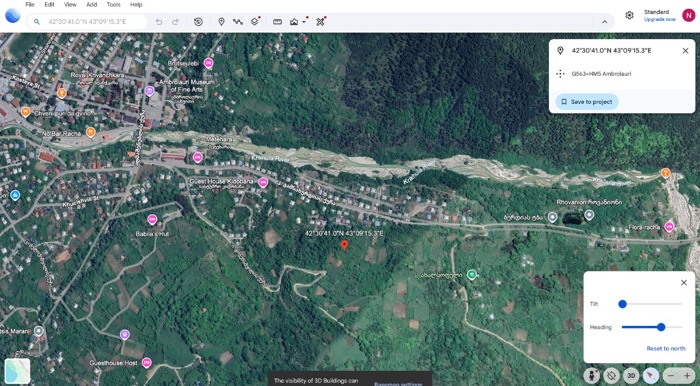Click Reset to north link
700x386 pixels.
[666, 349]
